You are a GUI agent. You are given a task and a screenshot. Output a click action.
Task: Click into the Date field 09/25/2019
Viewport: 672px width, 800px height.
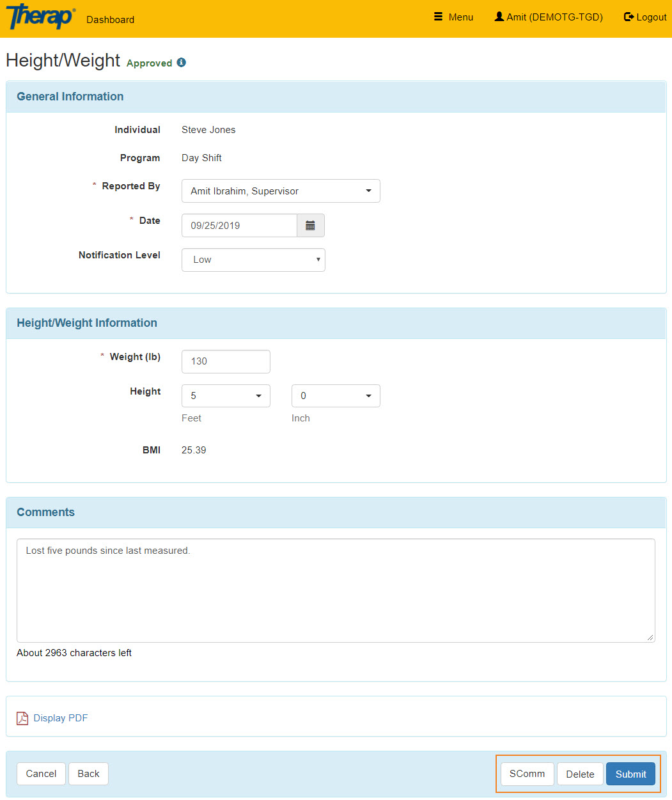239,226
